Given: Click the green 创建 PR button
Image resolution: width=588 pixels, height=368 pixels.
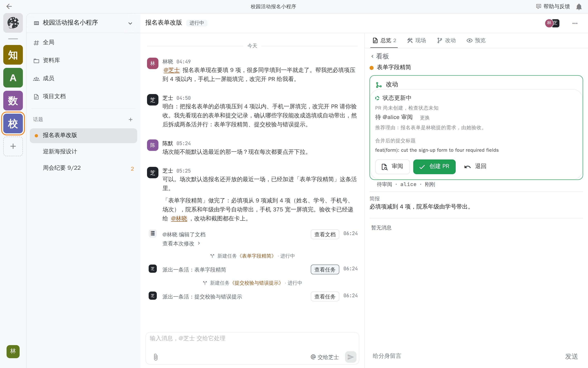Looking at the screenshot, I should pos(434,167).
